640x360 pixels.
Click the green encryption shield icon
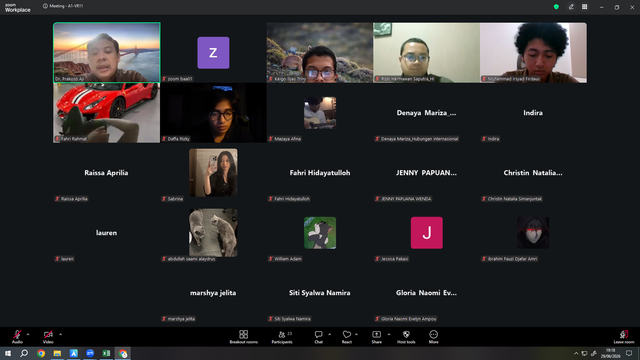click(556, 7)
